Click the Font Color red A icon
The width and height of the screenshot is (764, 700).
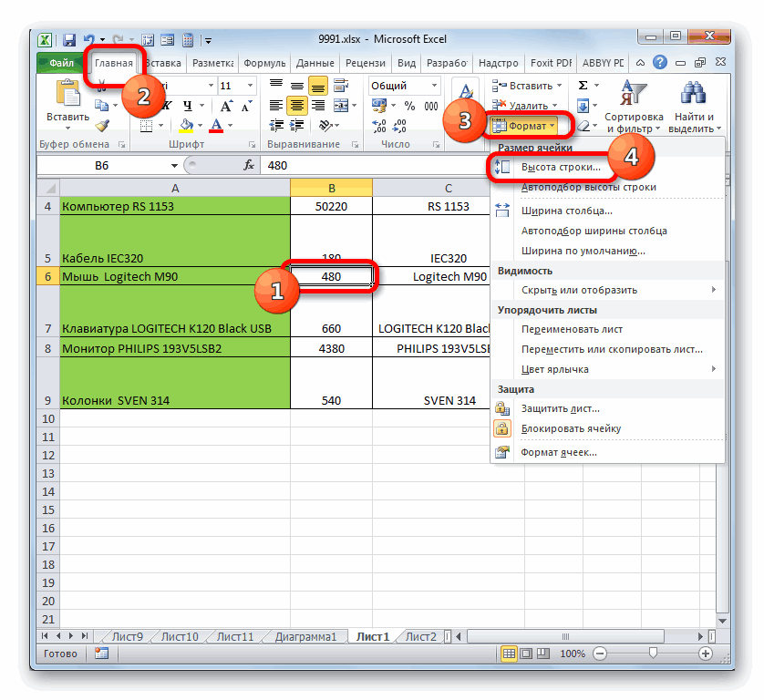pyautogui.click(x=216, y=126)
